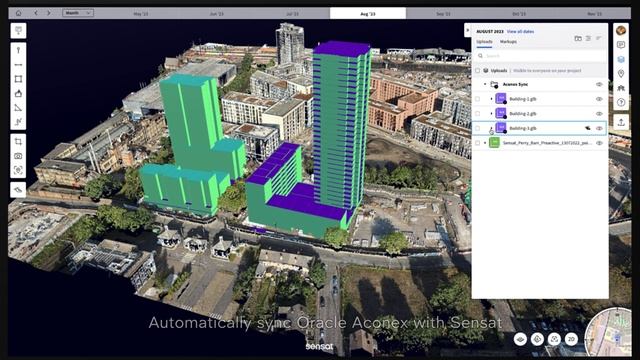Toggle visibility of Building-3.glb
640x360 pixels.
599,128
